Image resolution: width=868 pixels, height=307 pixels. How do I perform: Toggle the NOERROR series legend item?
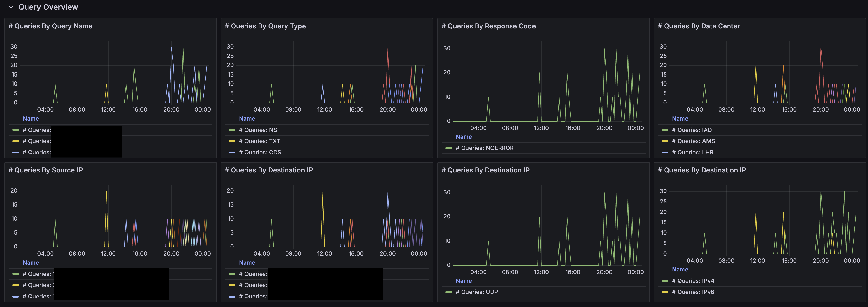tap(484, 148)
